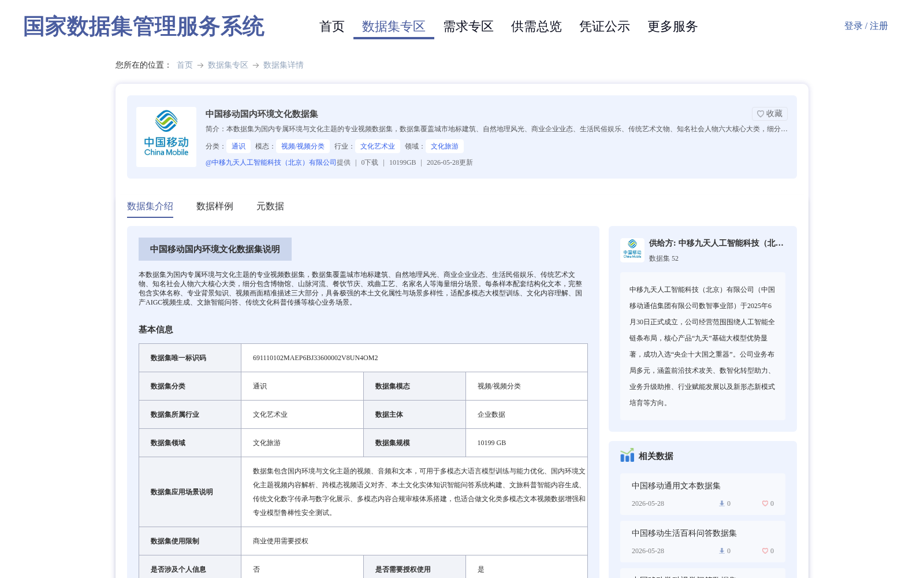The width and height of the screenshot is (924, 578).
Task: Open the 需求专区 navigation item
Action: [468, 27]
